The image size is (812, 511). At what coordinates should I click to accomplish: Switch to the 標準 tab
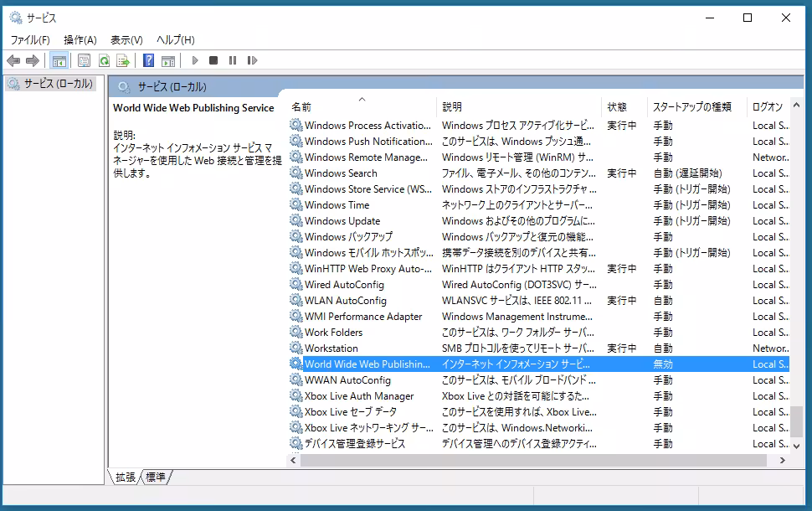[x=156, y=477]
